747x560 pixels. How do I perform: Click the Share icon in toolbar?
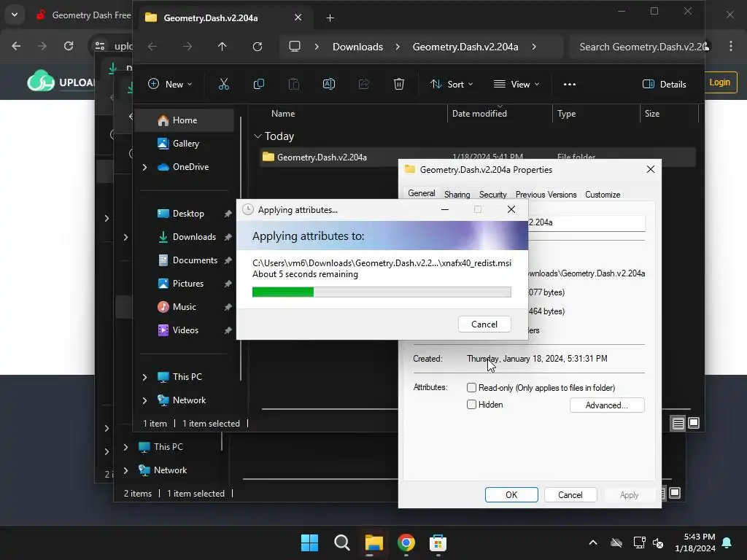(364, 85)
